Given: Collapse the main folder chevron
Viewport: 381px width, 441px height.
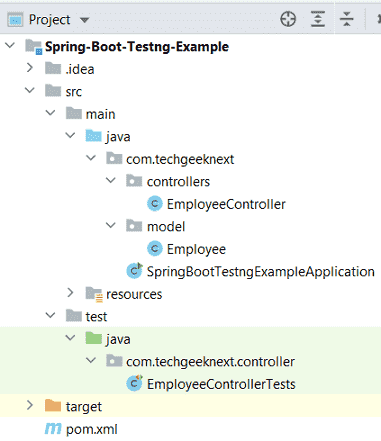Looking at the screenshot, I should [50, 113].
